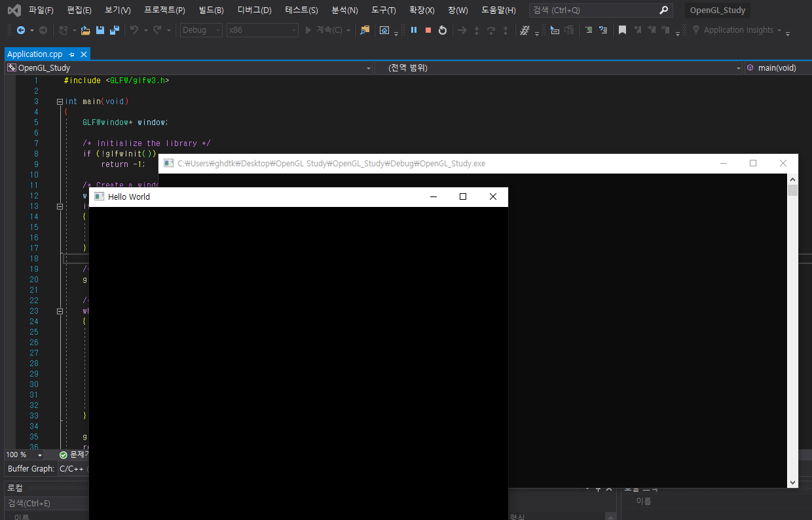
Task: Go to the previous bookmark icon
Action: (637, 30)
